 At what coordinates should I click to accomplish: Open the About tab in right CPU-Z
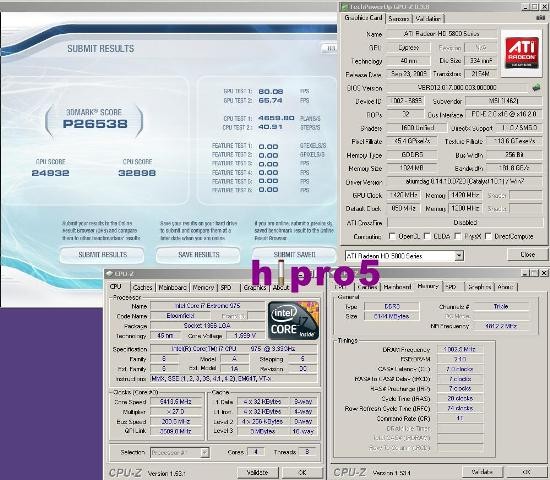coord(506,287)
